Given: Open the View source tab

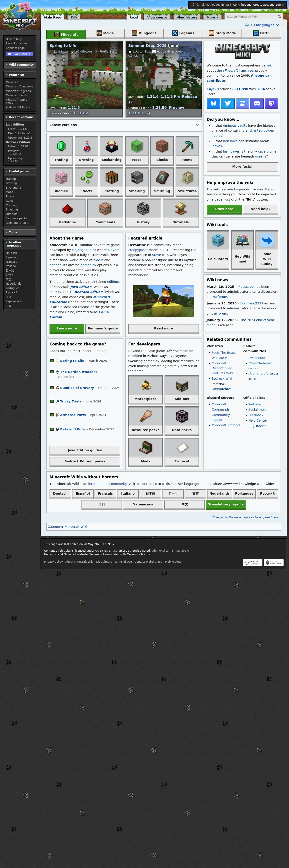Looking at the screenshot, I should point(157,18).
